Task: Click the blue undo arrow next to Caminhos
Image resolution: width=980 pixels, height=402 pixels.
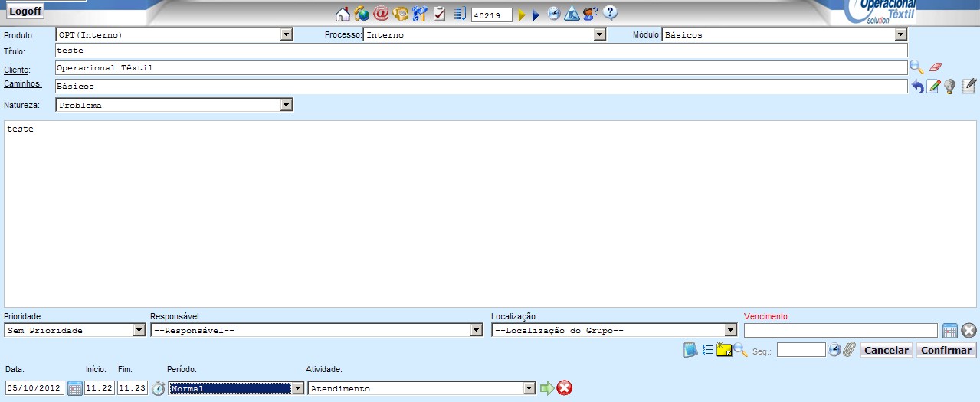Action: coord(917,87)
